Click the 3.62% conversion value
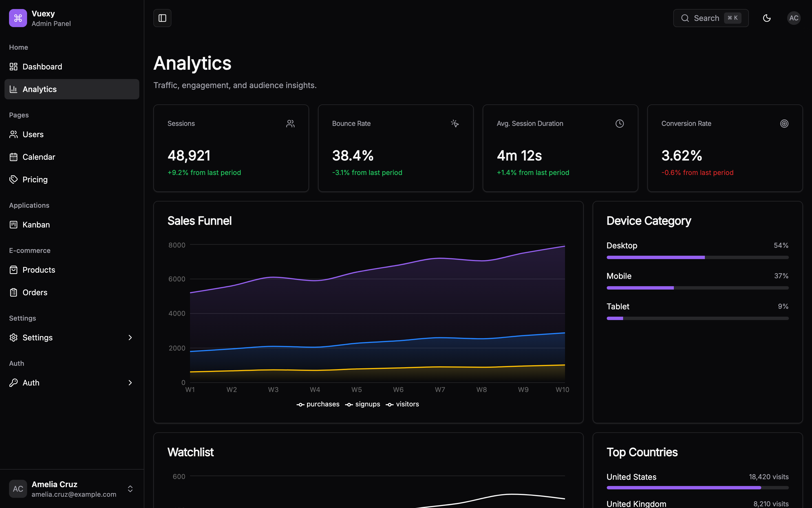This screenshot has height=508, width=812. (681, 156)
